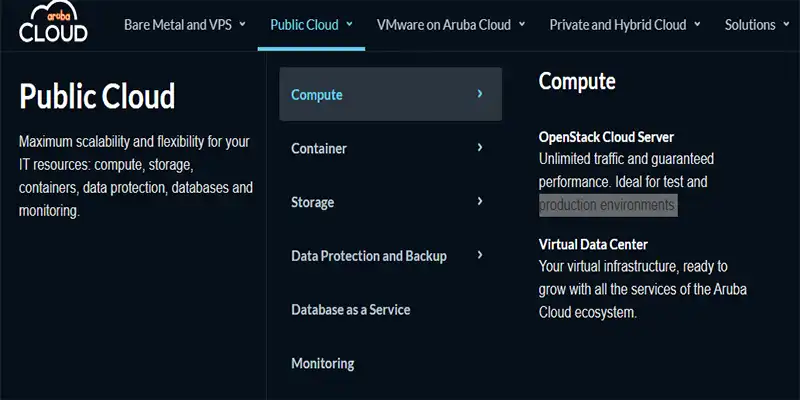Click the chevron beside Data Protection and Backup

click(480, 255)
